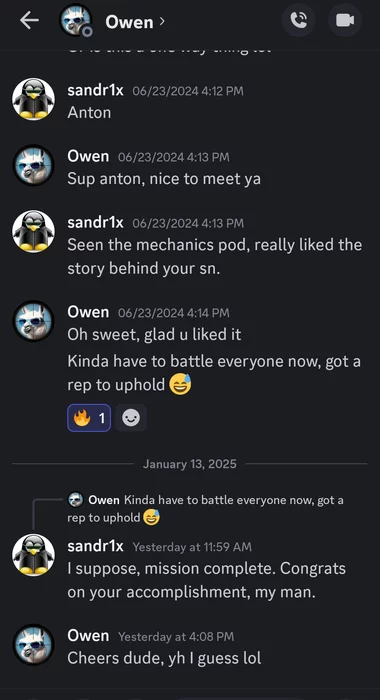Select the 'Cheers dude, yh I guess lol' message

164,658
